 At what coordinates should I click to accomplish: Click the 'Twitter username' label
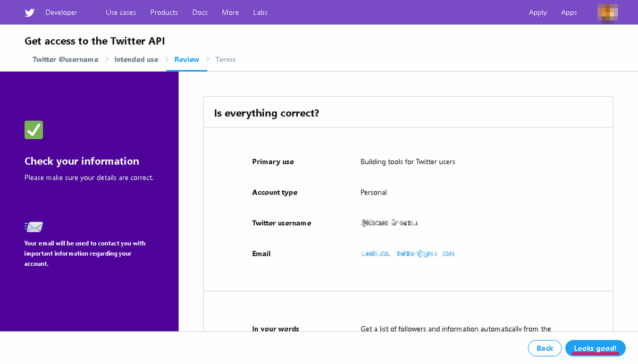click(x=282, y=223)
